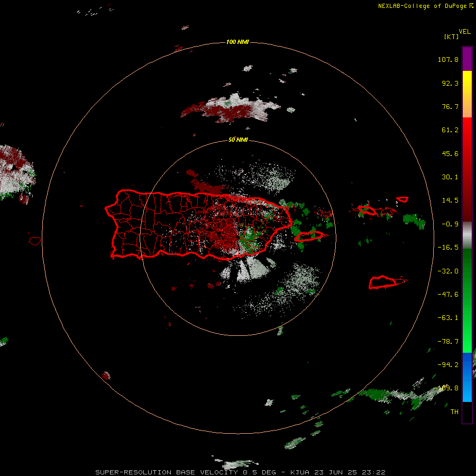The height and width of the screenshot is (476, 476).
Task: Click the TH legend label
Action: [x=454, y=412]
